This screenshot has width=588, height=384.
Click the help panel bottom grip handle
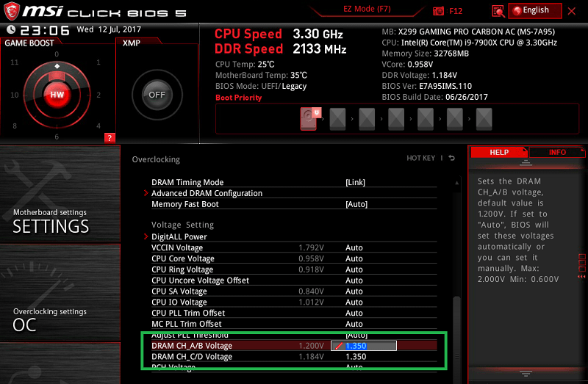[526, 373]
